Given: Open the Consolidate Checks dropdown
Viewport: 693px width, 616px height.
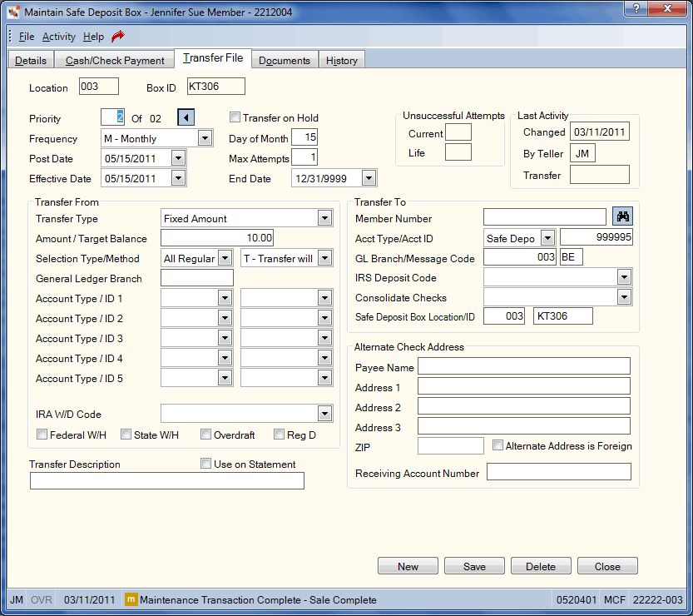Looking at the screenshot, I should point(624,297).
